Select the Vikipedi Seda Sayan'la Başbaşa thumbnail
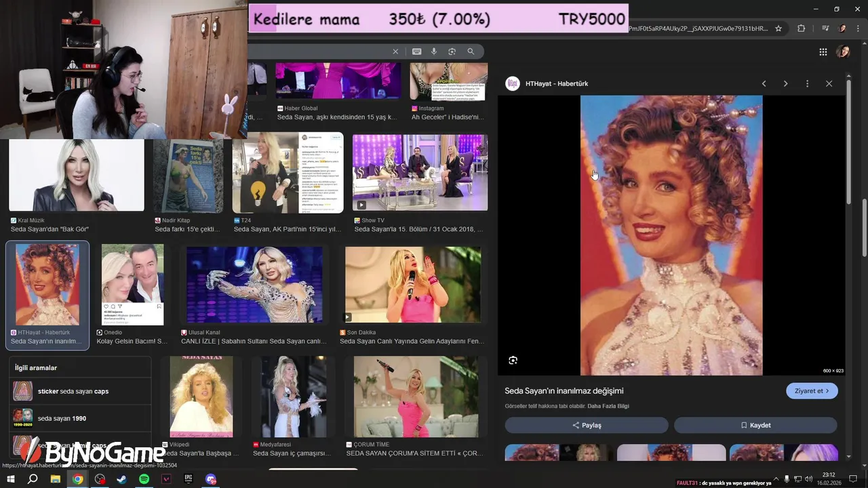 click(x=201, y=396)
